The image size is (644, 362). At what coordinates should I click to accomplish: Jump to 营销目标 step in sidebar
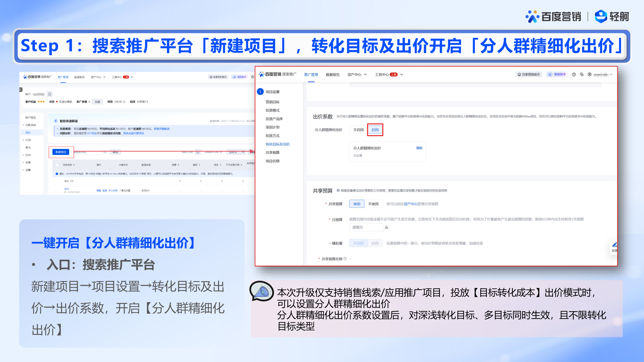point(273,102)
